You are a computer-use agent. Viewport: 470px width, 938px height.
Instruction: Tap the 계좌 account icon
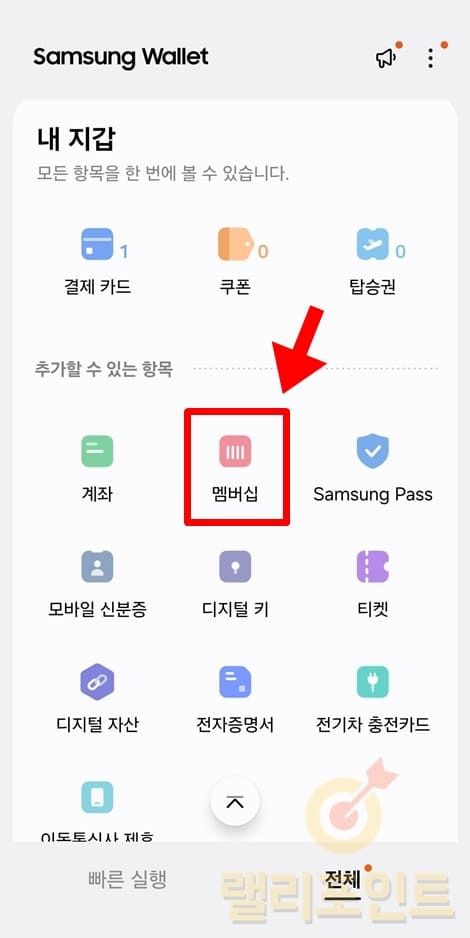point(97,452)
